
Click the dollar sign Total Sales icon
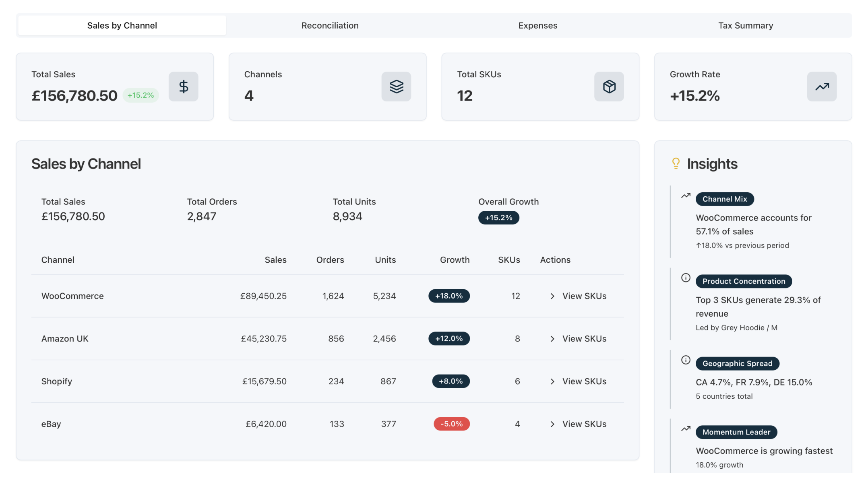coord(183,87)
